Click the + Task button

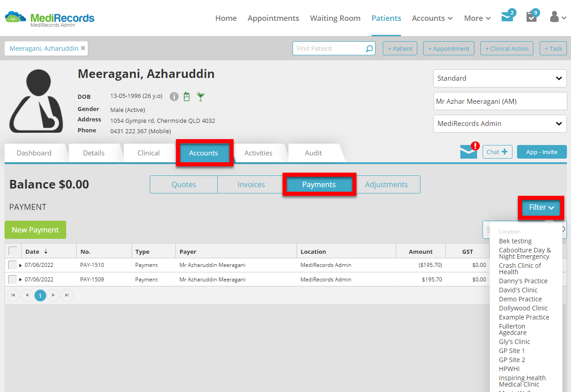pyautogui.click(x=553, y=48)
